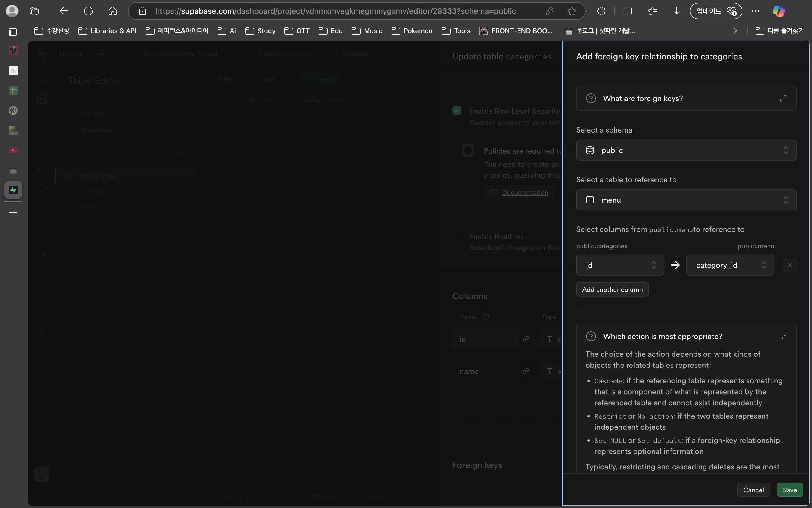Open Copilot icon in browser toolbar

click(779, 11)
